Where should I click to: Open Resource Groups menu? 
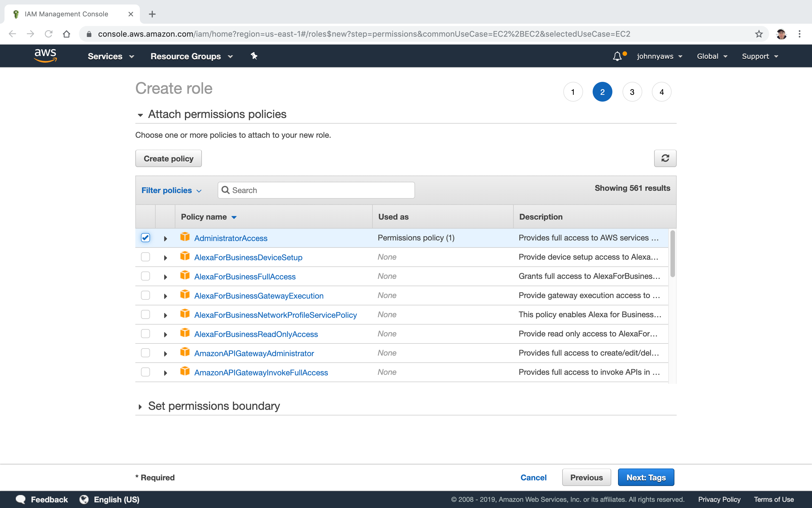coord(192,56)
